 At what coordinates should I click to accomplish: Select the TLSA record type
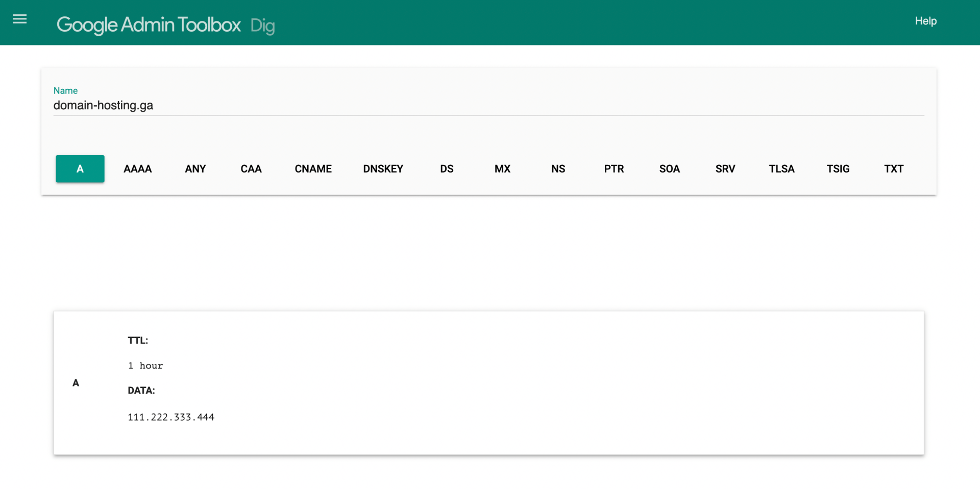[x=781, y=169]
